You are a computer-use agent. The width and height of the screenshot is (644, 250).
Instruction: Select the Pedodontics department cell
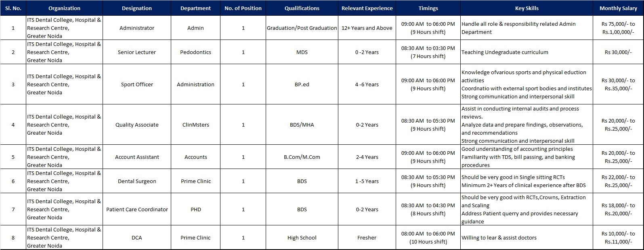[196, 52]
